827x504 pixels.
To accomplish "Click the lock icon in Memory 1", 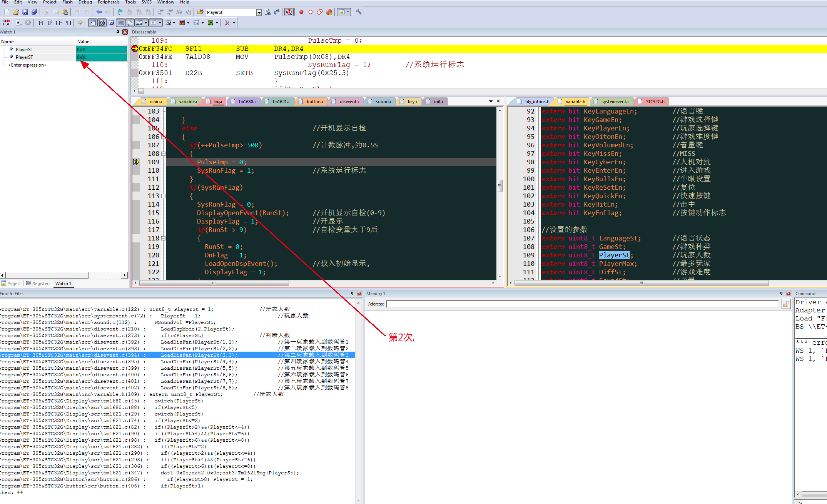I will [786, 304].
